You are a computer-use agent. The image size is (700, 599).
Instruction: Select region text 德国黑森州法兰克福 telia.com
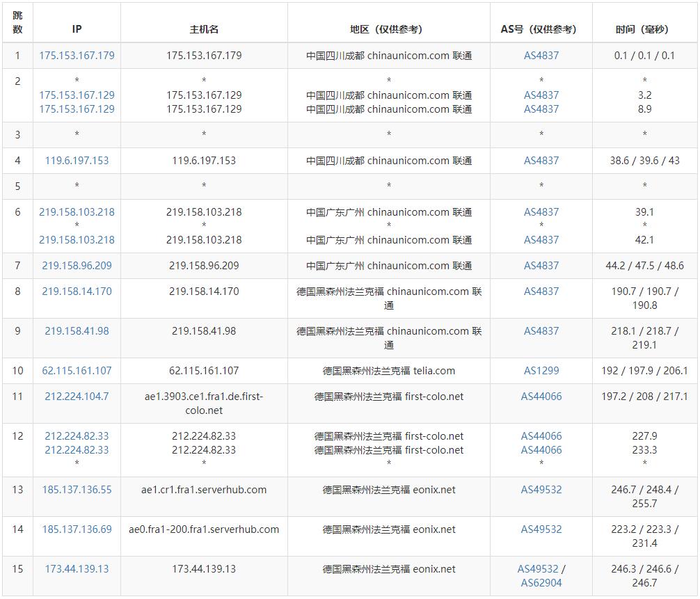(x=389, y=371)
